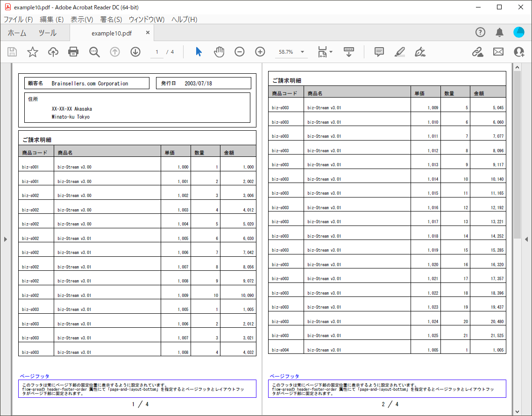
Task: Click the 1 / 4 page number footer
Action: (140, 404)
